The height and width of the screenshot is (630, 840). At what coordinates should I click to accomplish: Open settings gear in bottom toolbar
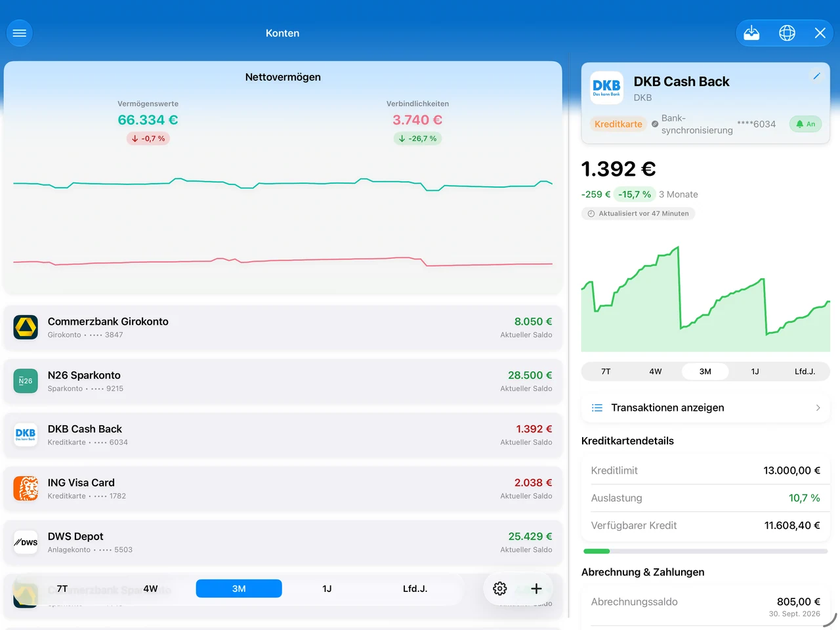point(500,589)
